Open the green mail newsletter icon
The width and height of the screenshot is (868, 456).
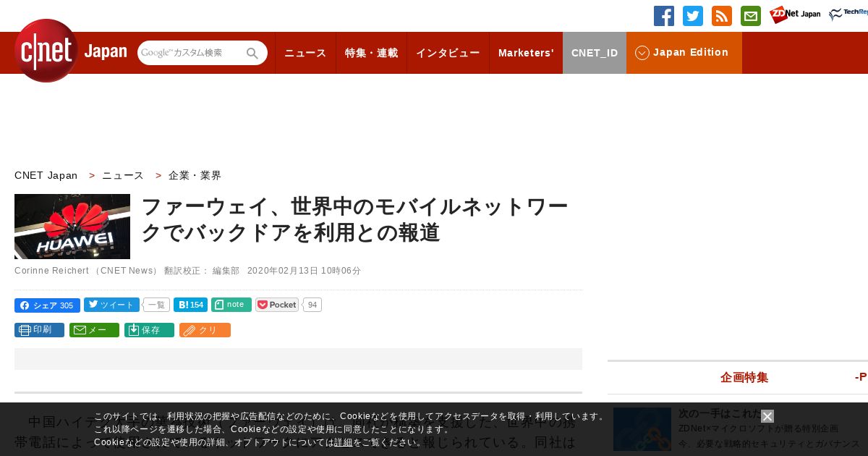[x=751, y=16]
